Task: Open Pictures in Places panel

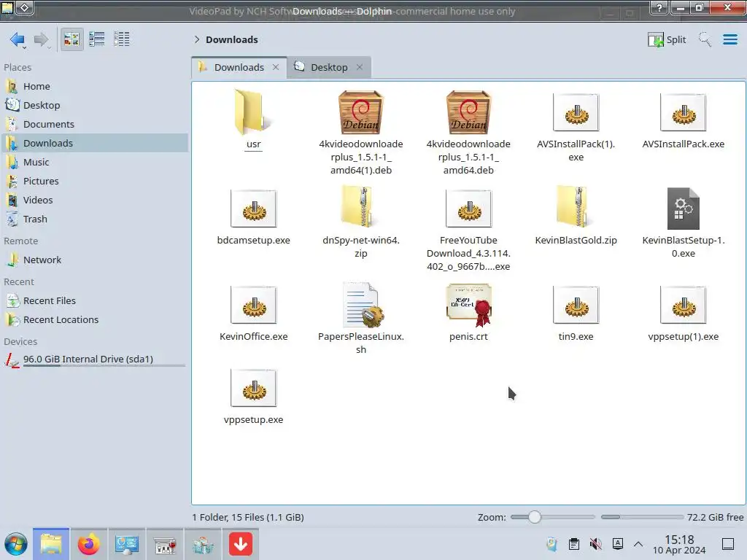Action: (x=94, y=182)
